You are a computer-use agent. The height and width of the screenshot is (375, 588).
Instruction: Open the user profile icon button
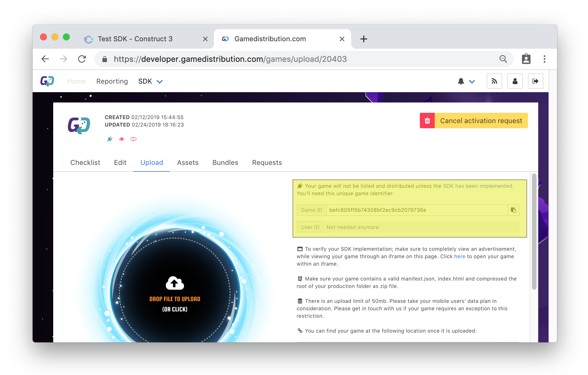click(x=515, y=81)
